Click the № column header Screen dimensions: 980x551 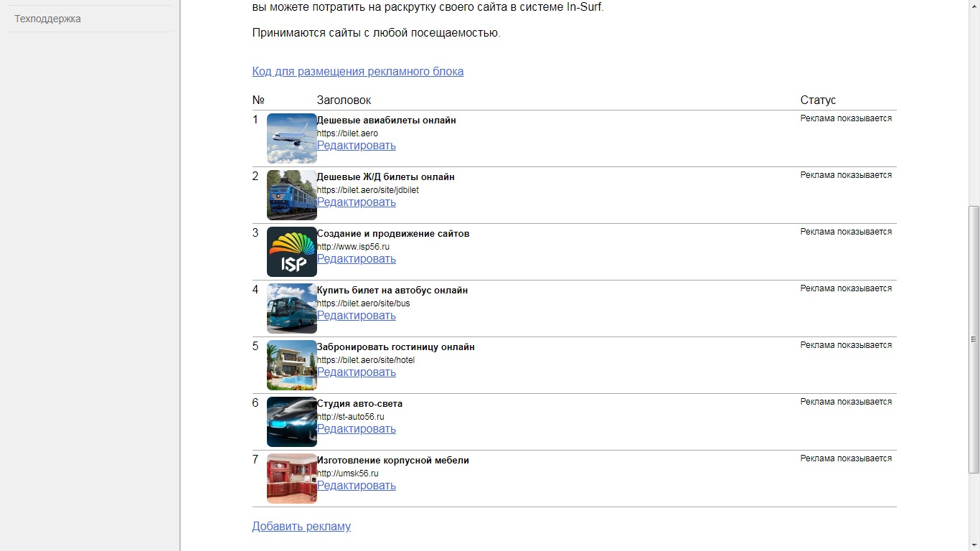click(258, 100)
